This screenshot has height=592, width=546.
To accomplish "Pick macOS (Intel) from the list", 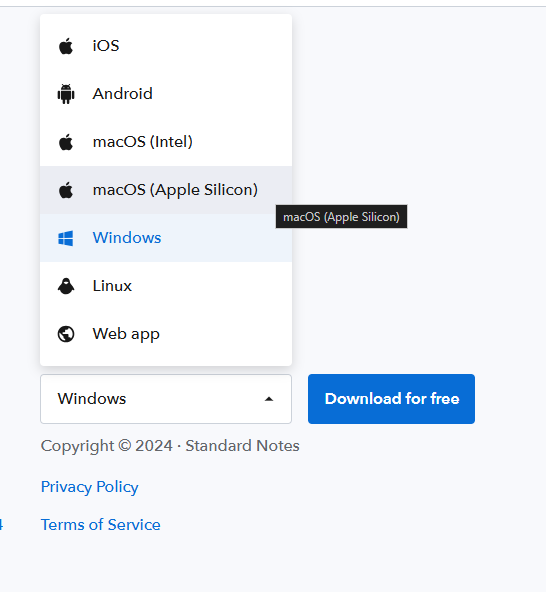I will coord(166,142).
